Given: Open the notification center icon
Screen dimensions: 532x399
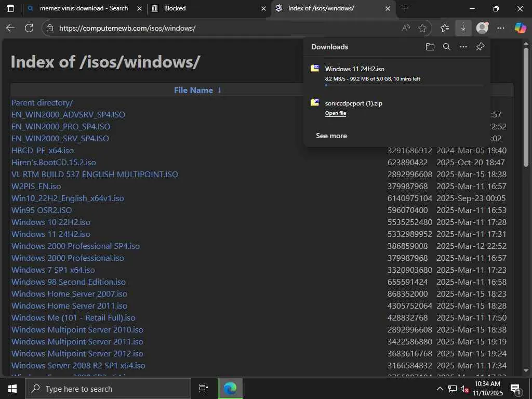Looking at the screenshot, I should point(515,390).
